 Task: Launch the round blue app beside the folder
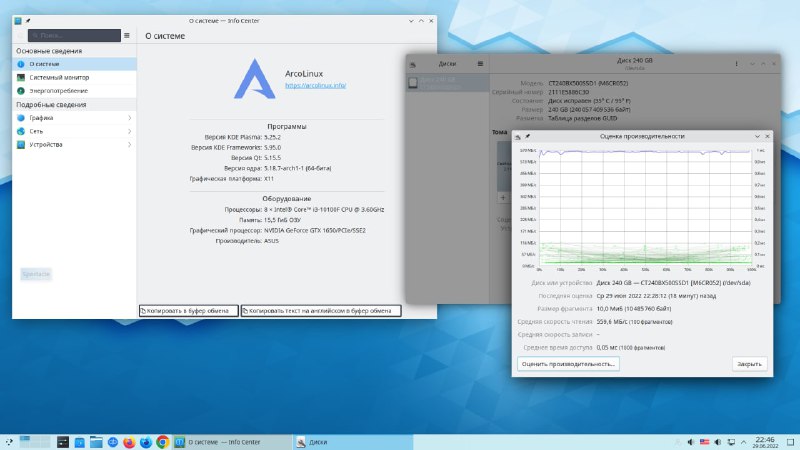tap(113, 442)
